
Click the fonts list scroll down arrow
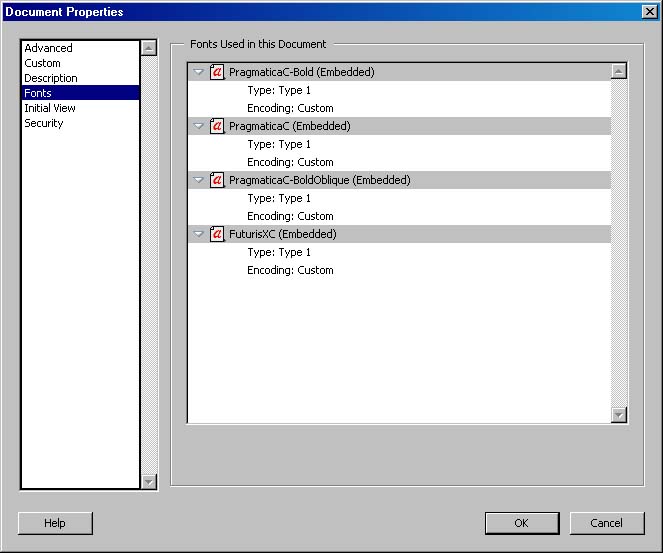point(619,415)
